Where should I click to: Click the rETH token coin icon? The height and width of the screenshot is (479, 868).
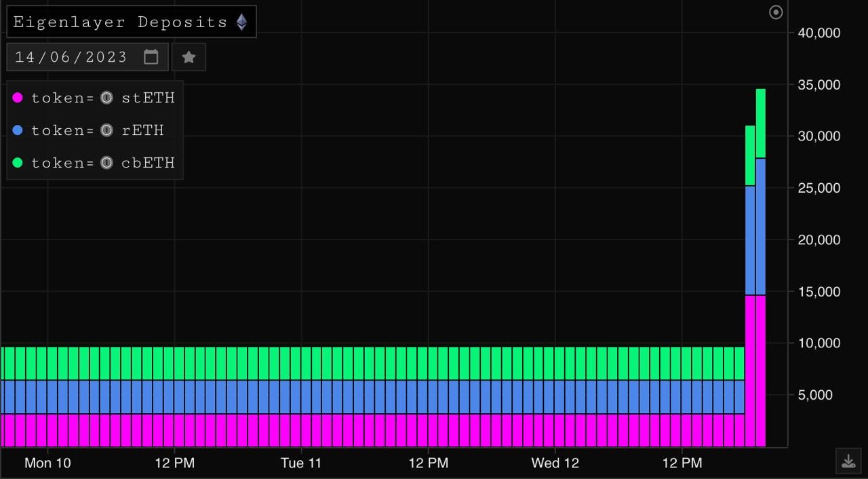point(106,130)
